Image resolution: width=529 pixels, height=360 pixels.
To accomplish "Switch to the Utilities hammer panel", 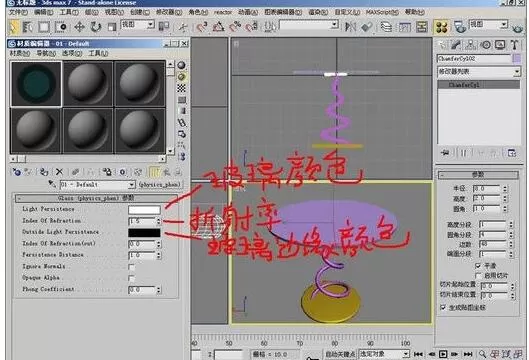I will (514, 45).
